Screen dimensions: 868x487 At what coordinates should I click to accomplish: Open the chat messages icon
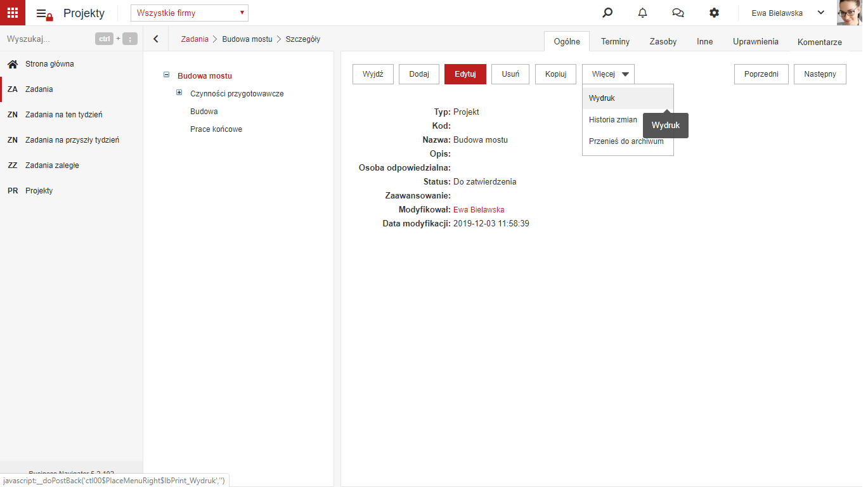[678, 13]
